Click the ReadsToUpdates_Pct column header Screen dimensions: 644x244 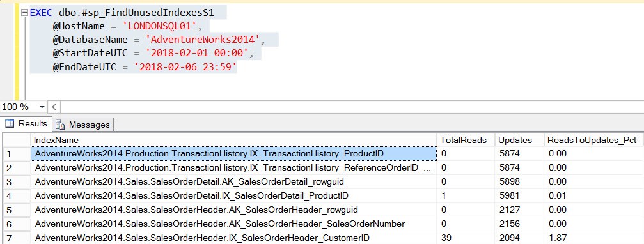tap(593, 140)
